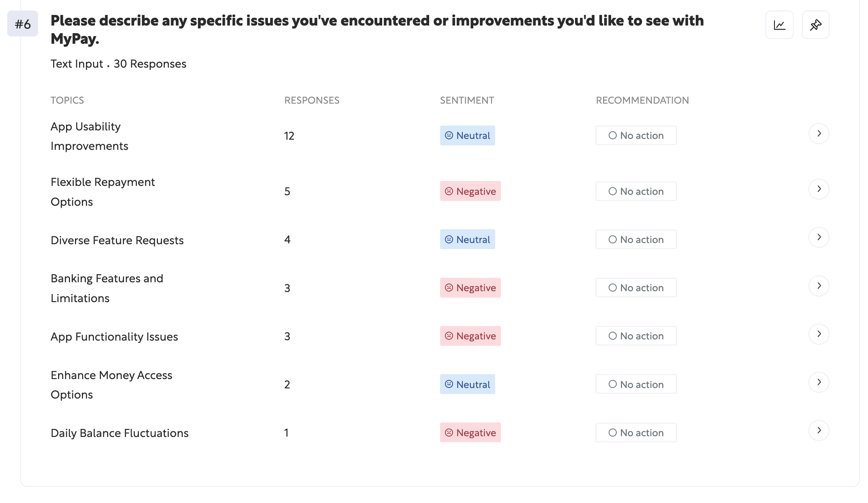Screen dimensions: 868x503
Task: Expand Flexible Repayment Options row chevron
Action: [819, 189]
